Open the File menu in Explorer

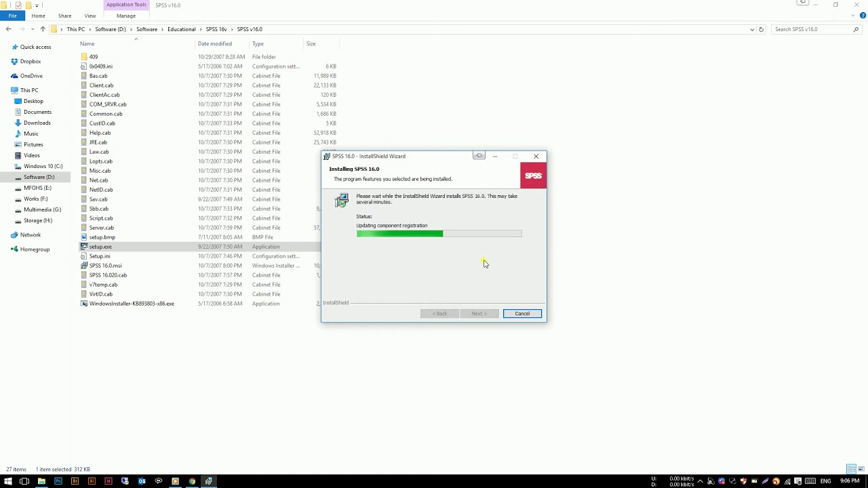pyautogui.click(x=13, y=16)
